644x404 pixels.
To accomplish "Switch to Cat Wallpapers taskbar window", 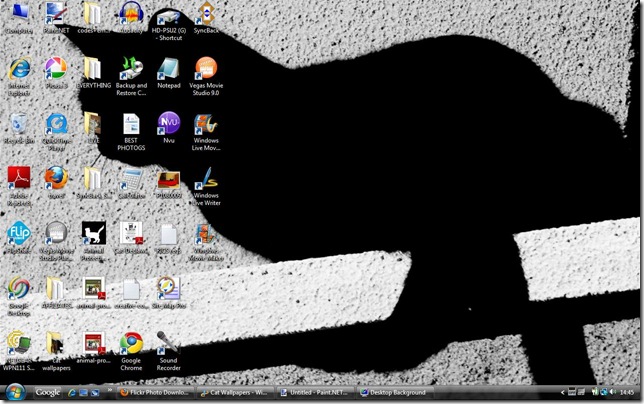I will coord(235,393).
